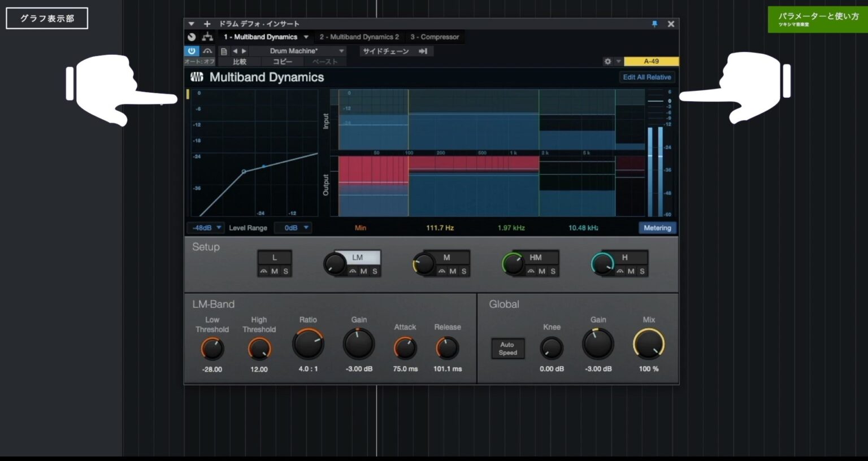The height and width of the screenshot is (461, 868).
Task: Click the dial icon at top-left of plugin header
Action: pyautogui.click(x=192, y=37)
